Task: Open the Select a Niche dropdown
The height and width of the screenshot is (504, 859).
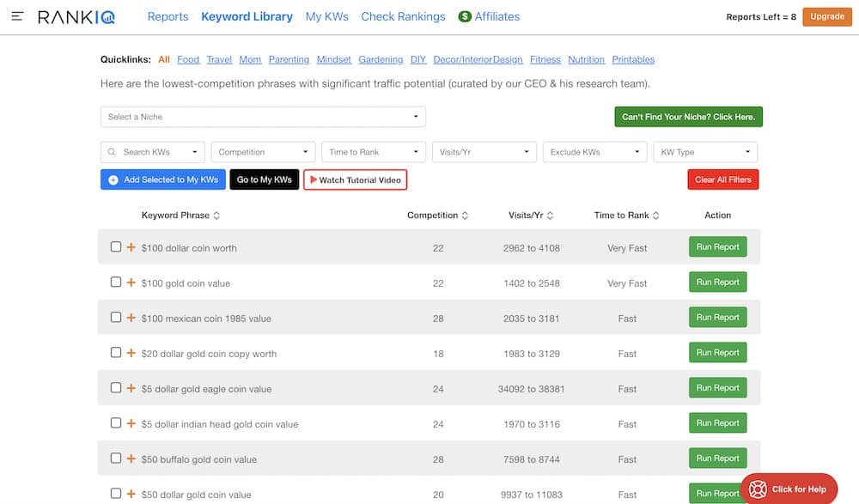Action: point(263,117)
